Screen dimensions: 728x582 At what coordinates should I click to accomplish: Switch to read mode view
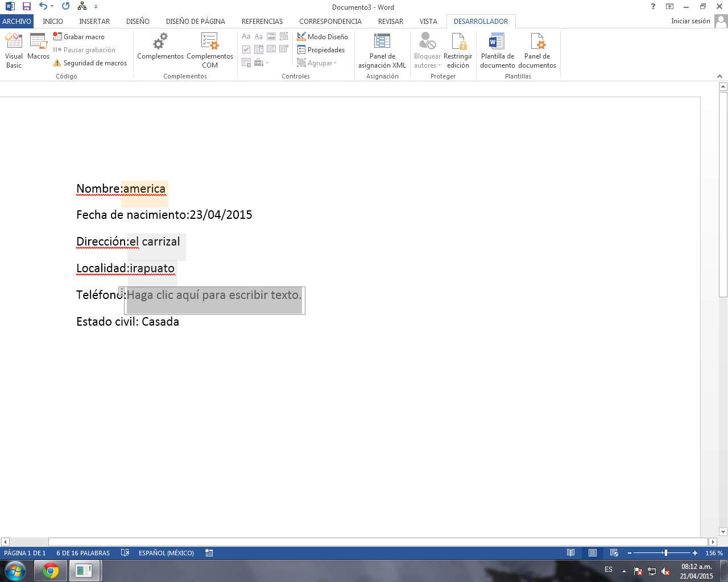click(x=570, y=552)
